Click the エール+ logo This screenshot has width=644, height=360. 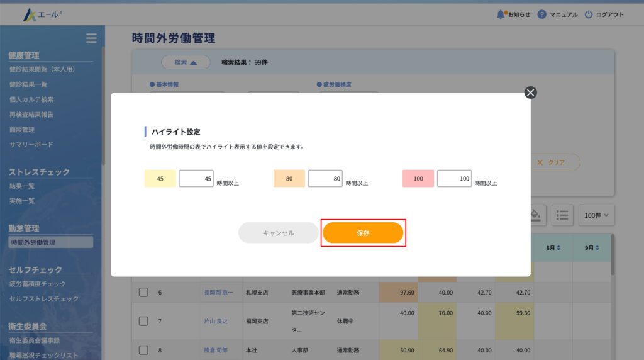coord(43,14)
